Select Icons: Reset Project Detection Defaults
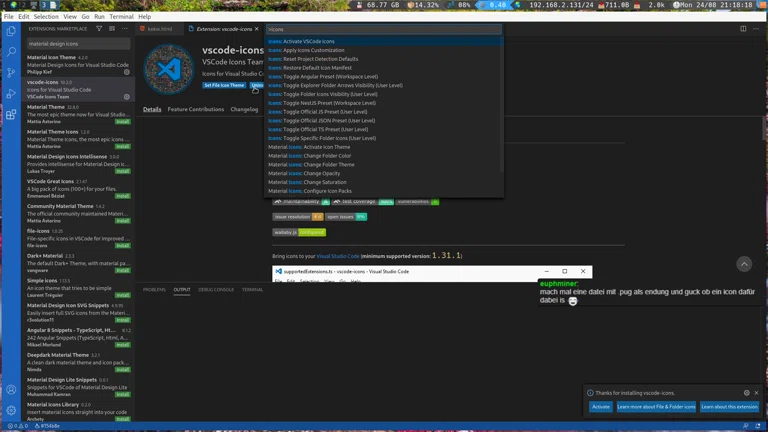The height and width of the screenshot is (432, 768). pyautogui.click(x=384, y=59)
